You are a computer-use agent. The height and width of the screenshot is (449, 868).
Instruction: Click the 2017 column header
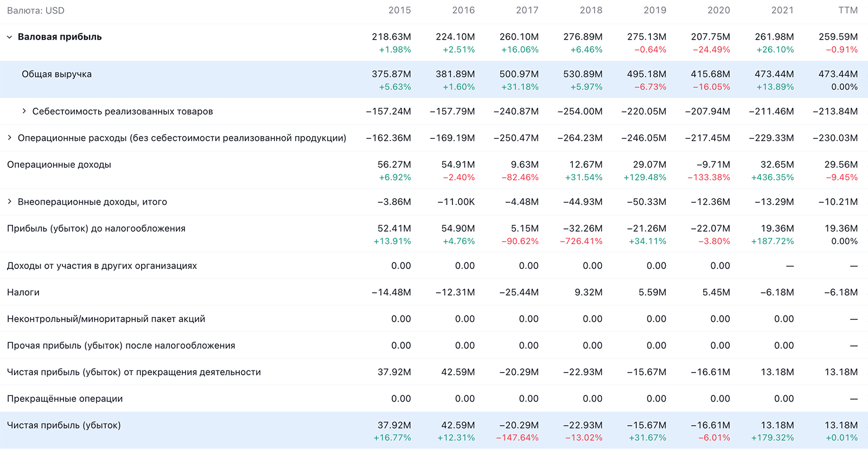point(527,10)
